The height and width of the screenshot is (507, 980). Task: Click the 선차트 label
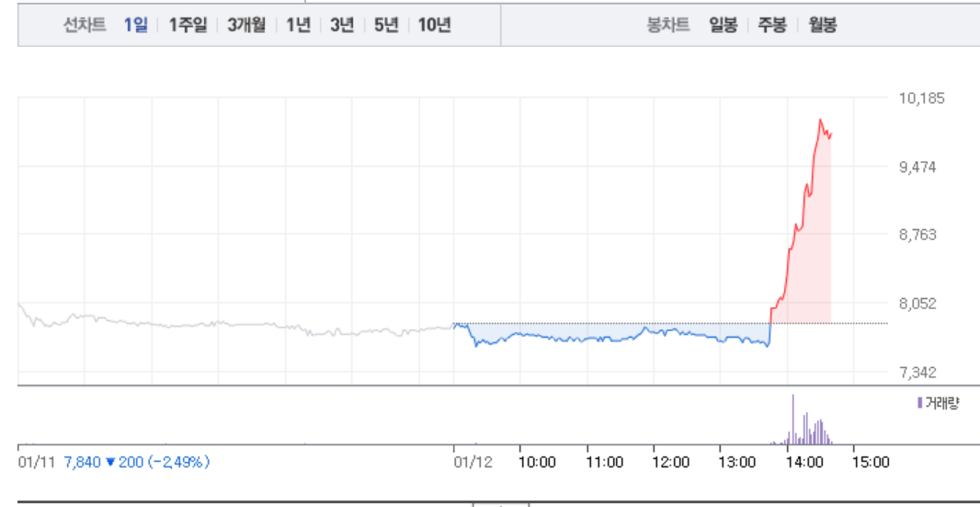pyautogui.click(x=85, y=25)
